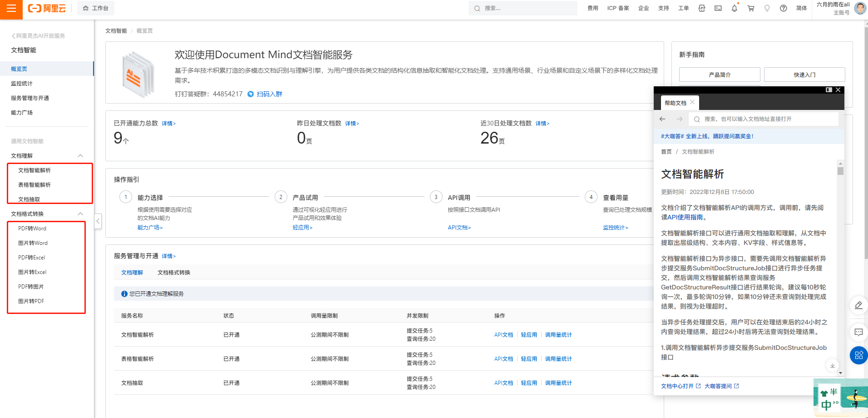Click the download arrow in help panel
Image resolution: width=868 pixels, height=418 pixels.
tap(832, 366)
